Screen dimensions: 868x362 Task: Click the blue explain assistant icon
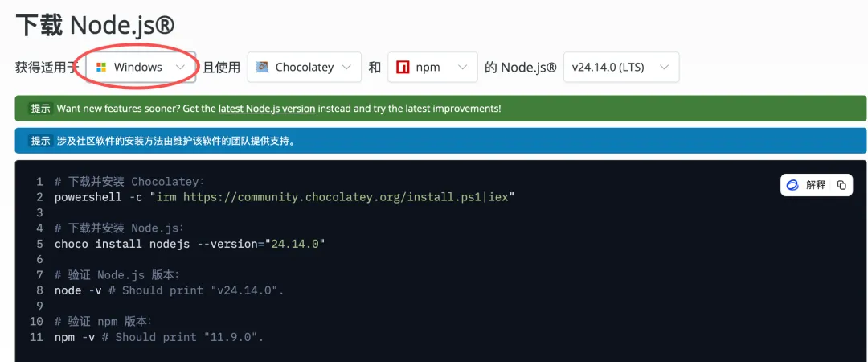point(792,185)
